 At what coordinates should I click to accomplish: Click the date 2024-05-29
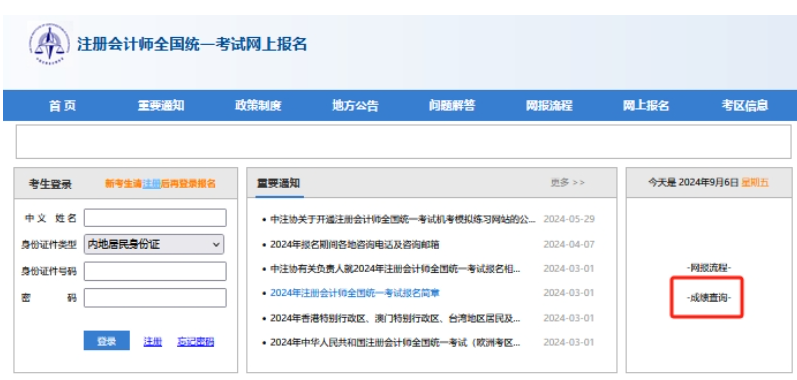coord(569,219)
